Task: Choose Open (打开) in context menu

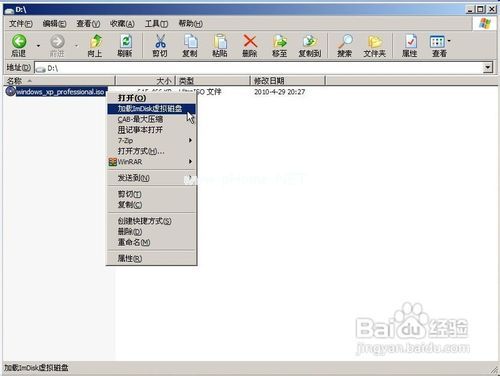Action: click(x=152, y=98)
